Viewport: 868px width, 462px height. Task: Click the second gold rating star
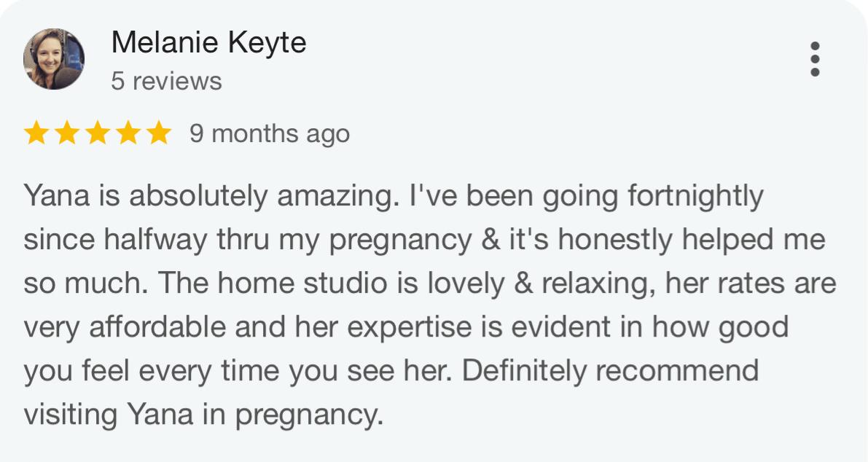tap(66, 134)
